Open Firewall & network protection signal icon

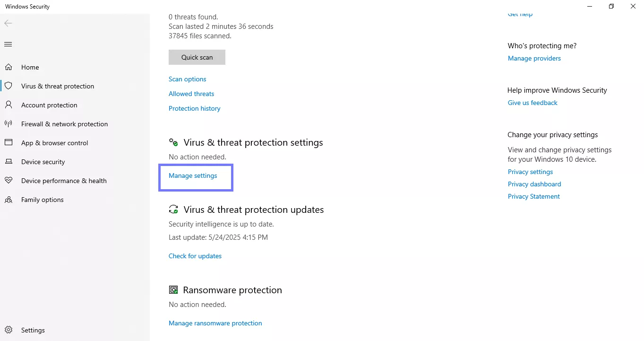point(8,123)
